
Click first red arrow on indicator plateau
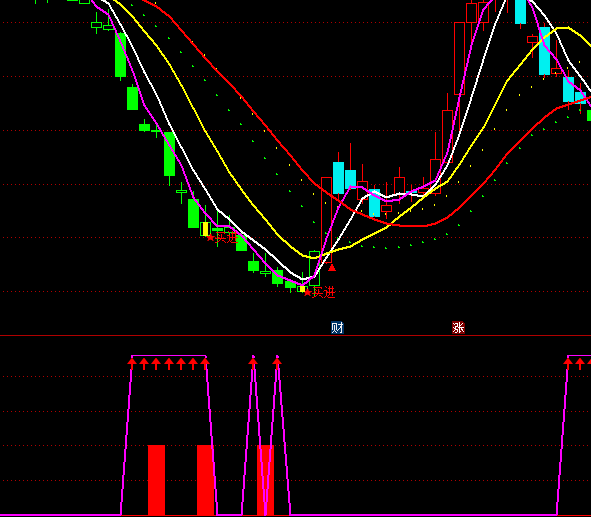tap(132, 364)
